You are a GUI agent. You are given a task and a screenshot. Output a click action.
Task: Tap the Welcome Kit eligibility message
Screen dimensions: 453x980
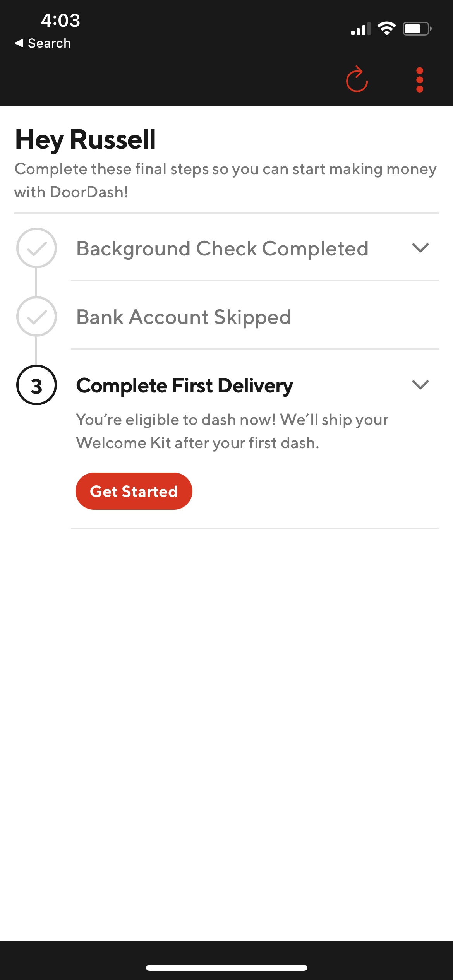232,431
